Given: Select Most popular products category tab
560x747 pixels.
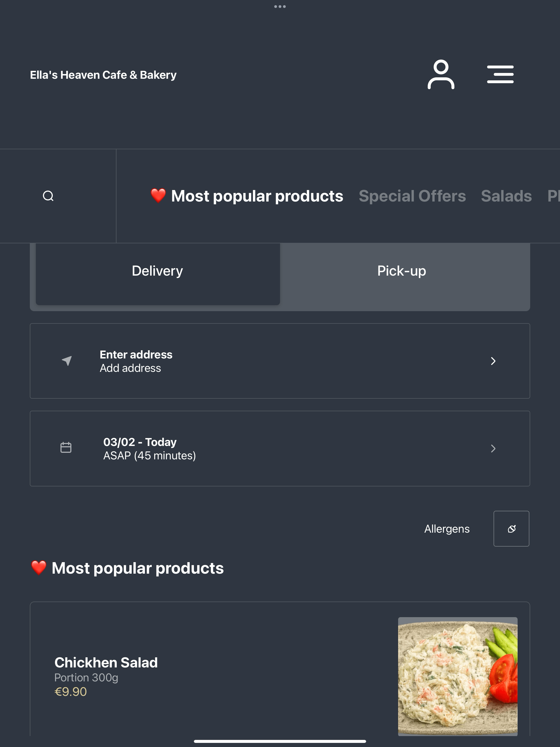Looking at the screenshot, I should (247, 196).
